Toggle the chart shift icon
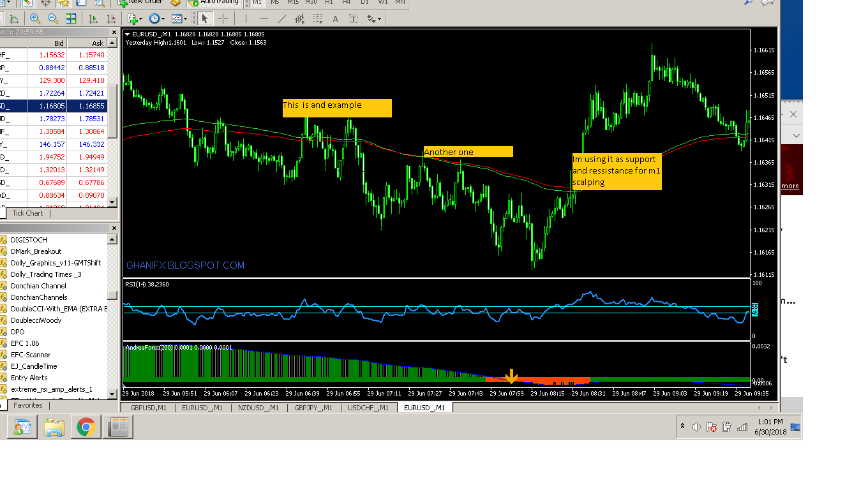 [112, 19]
